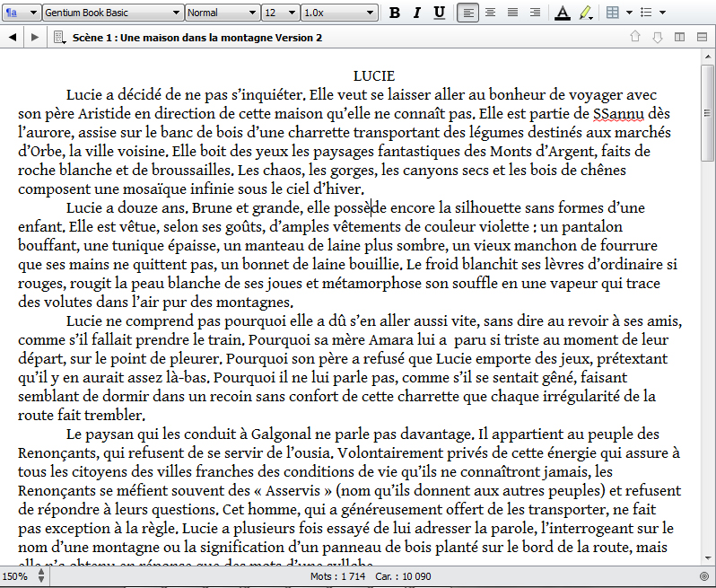716x588 pixels.
Task: Open the text color picker
Action: pyautogui.click(x=563, y=13)
